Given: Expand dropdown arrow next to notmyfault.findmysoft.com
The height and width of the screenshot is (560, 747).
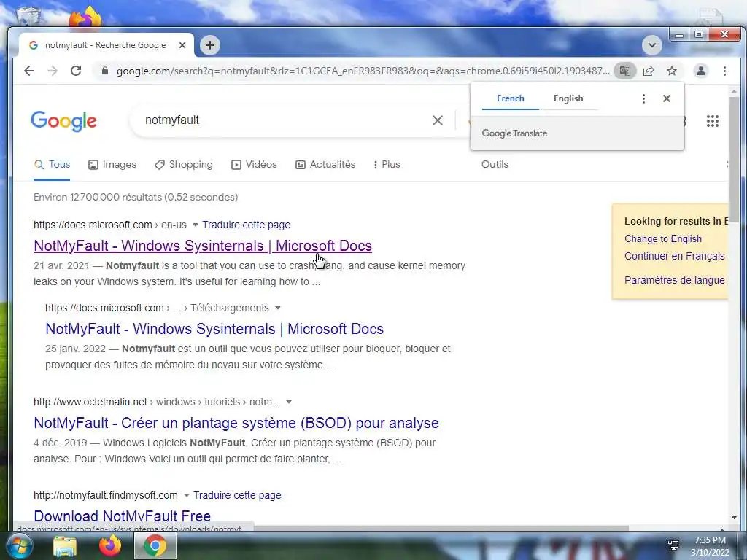Looking at the screenshot, I should 186,495.
